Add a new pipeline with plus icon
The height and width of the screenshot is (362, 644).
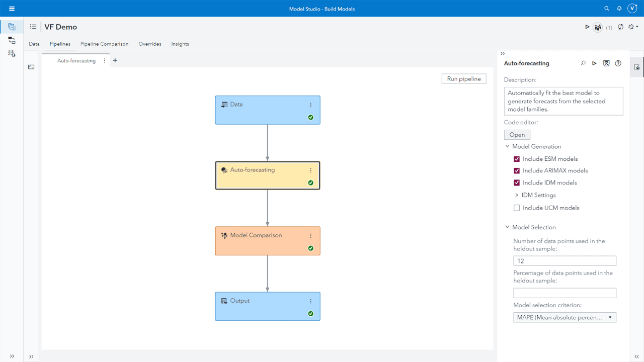pyautogui.click(x=115, y=60)
